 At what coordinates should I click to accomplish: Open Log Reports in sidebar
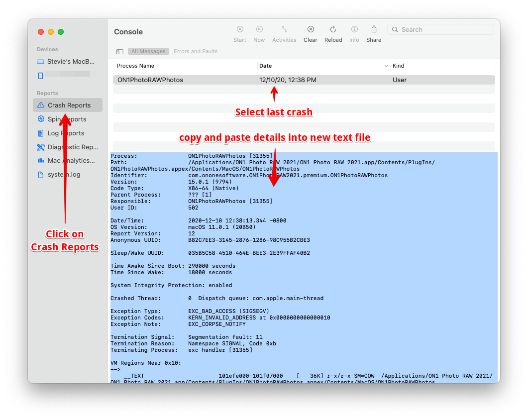[66, 133]
